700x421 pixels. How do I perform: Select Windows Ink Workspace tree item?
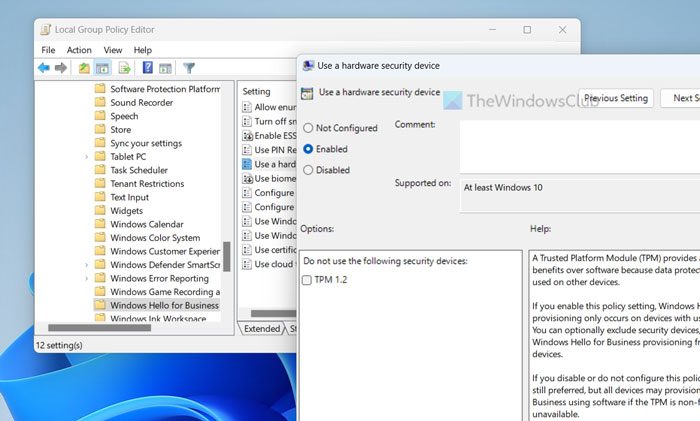pyautogui.click(x=158, y=317)
